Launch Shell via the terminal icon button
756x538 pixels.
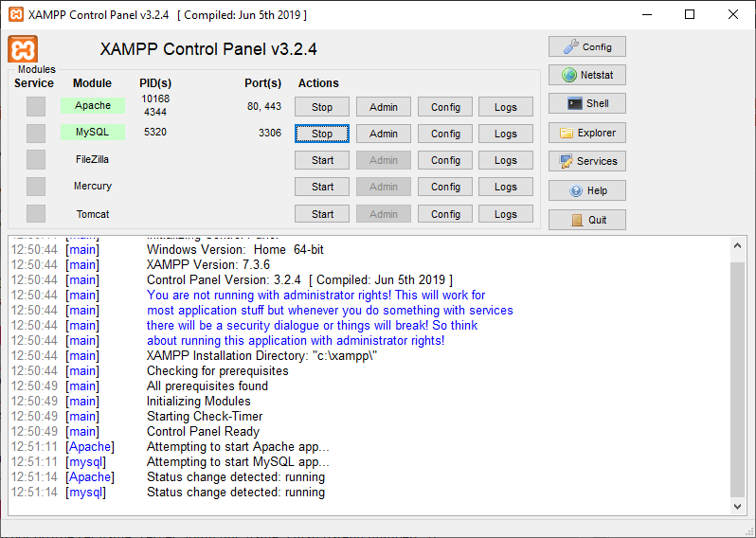(x=587, y=103)
